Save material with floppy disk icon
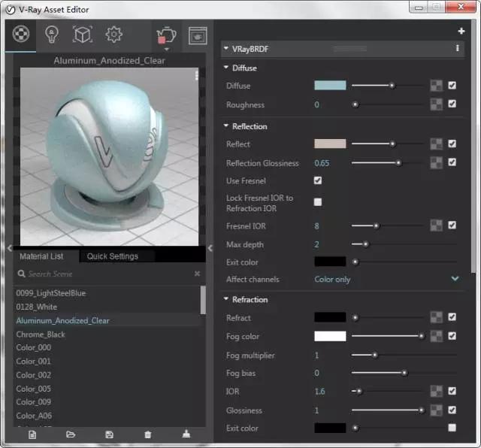This screenshot has height=448, width=481. pos(109,434)
